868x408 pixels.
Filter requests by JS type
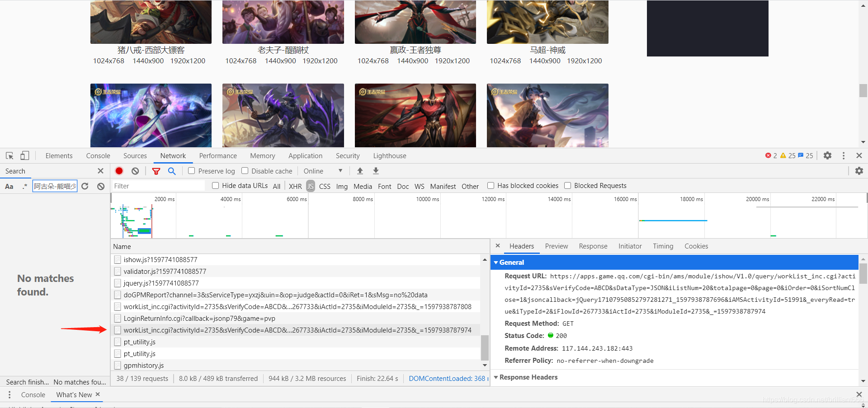(311, 186)
